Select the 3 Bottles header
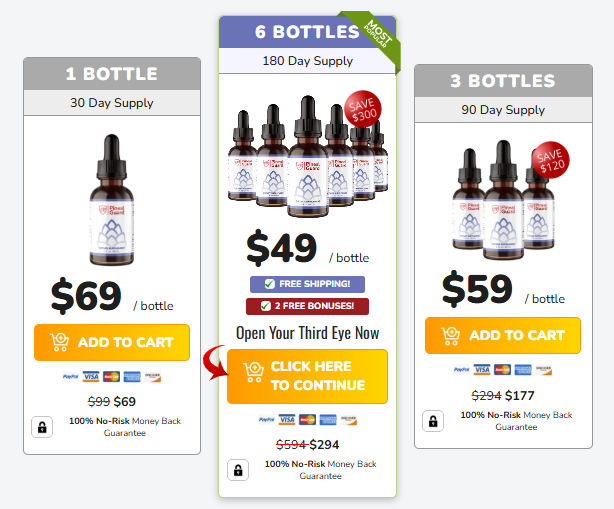 click(503, 81)
